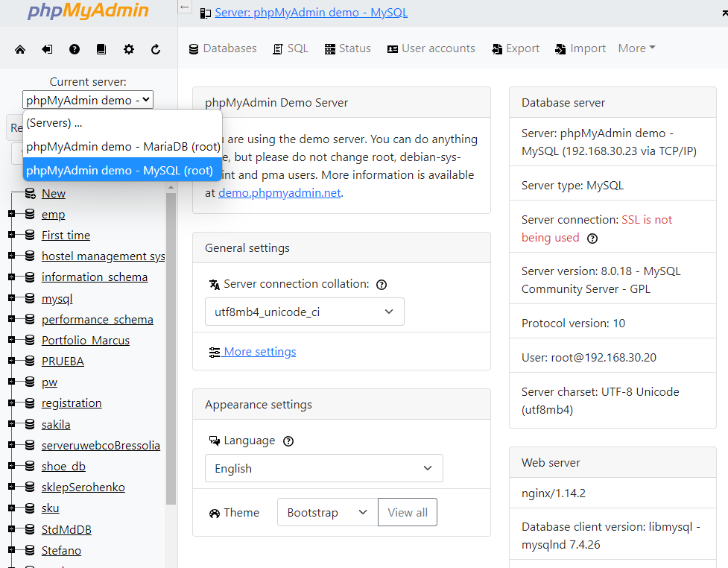Image resolution: width=728 pixels, height=568 pixels.
Task: Click new database icon beside New
Action: [31, 193]
